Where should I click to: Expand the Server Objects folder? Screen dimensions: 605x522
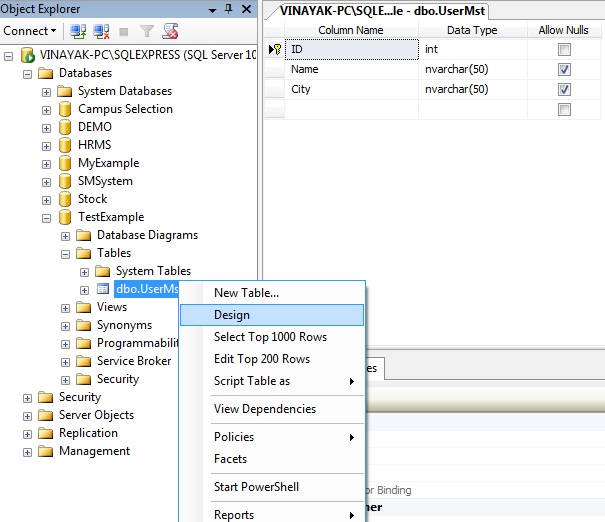point(27,415)
